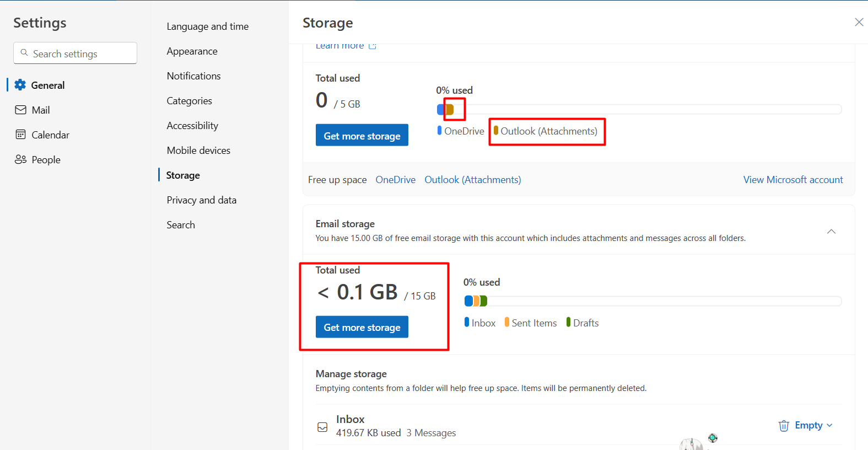
Task: Click the OneDrive legend label
Action: [x=464, y=131]
